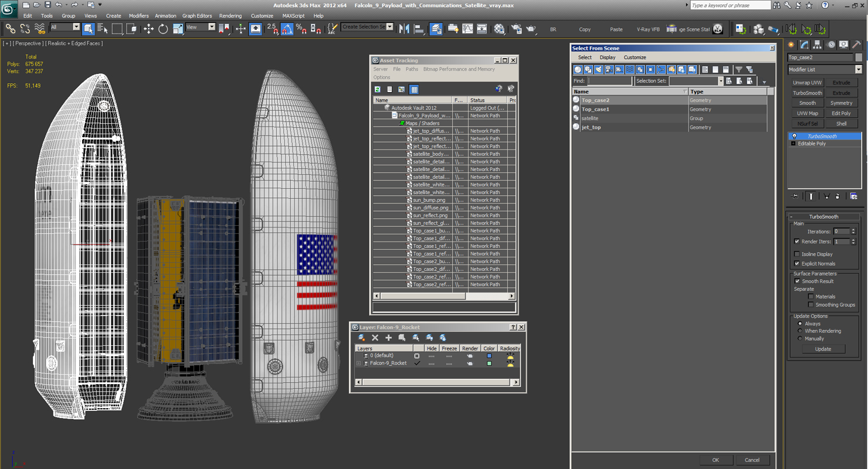Select Always update option
Screen dimensions: 868x469
tap(799, 324)
